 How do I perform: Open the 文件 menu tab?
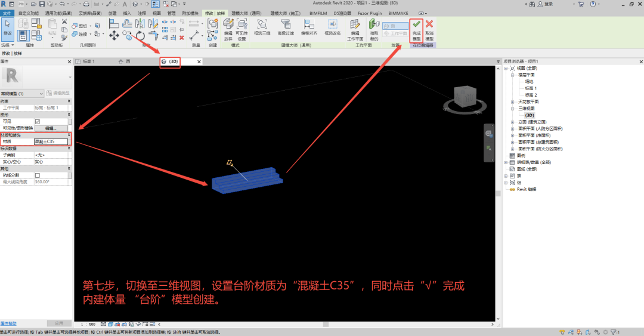coord(7,13)
